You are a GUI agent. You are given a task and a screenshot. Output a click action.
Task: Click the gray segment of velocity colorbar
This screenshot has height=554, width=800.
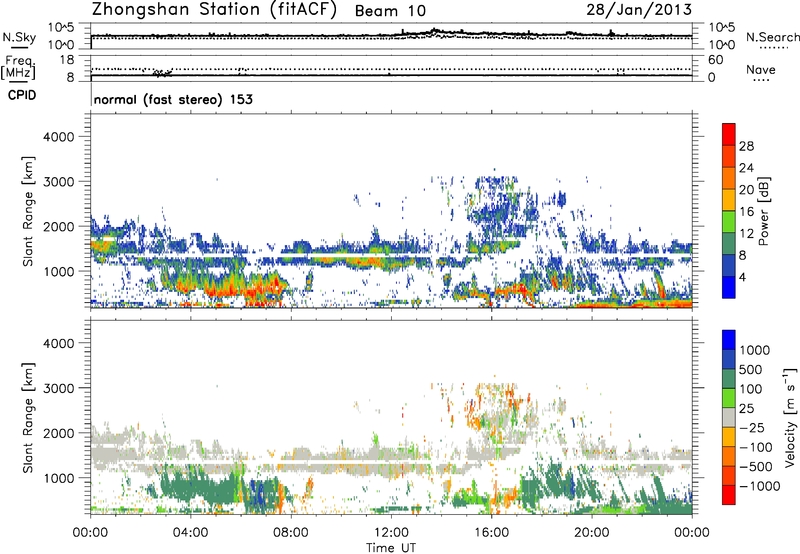729,417
